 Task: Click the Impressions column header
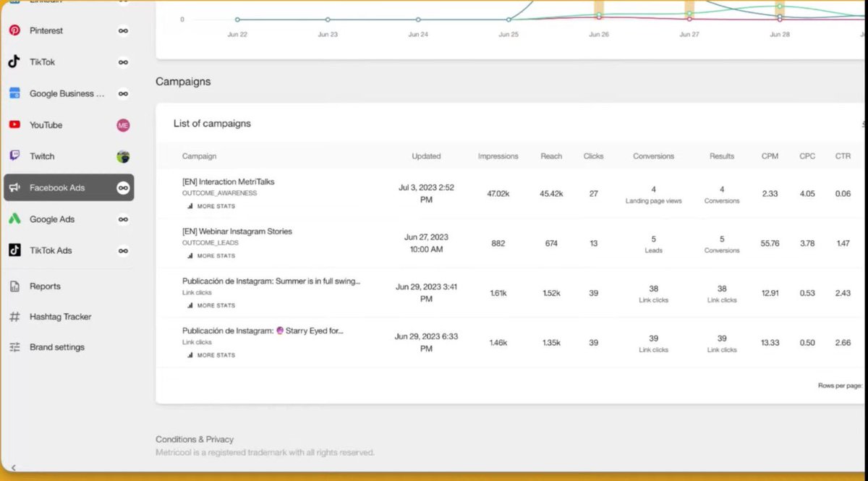click(498, 156)
